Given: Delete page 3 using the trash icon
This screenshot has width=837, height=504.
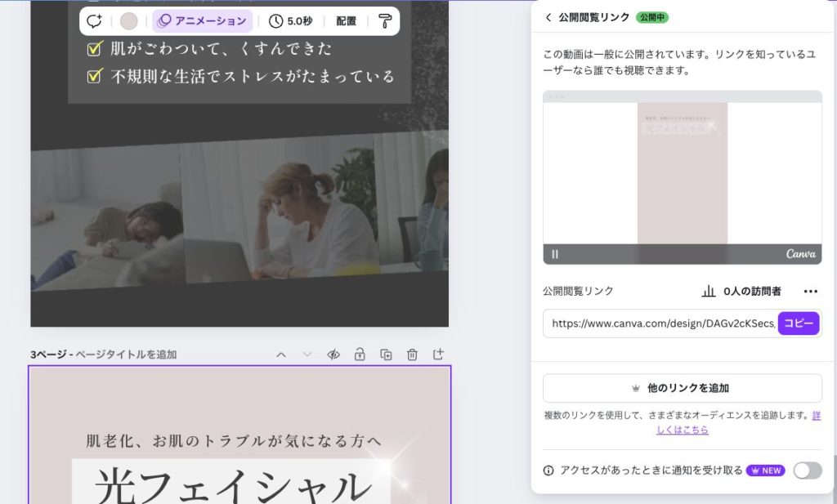Looking at the screenshot, I should pos(413,354).
